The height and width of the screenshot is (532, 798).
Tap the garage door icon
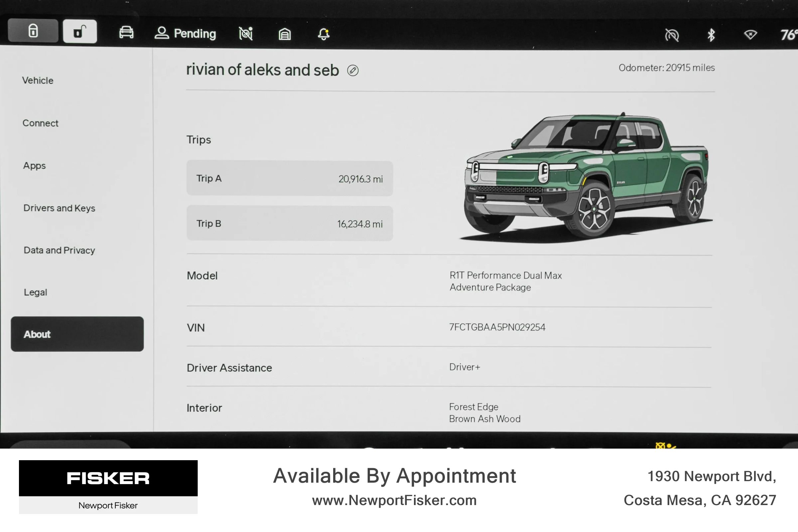(x=285, y=34)
